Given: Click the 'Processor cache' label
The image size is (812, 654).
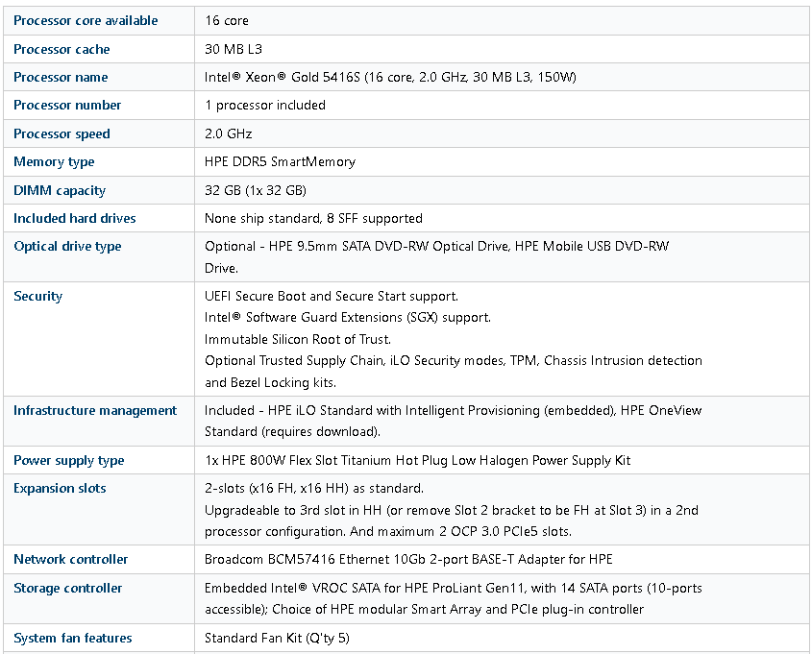Looking at the screenshot, I should point(62,49).
